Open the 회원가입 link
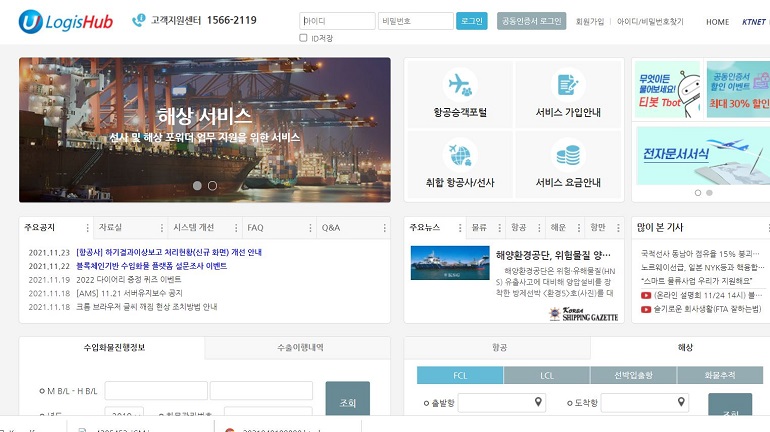770x432 pixels. tap(590, 22)
